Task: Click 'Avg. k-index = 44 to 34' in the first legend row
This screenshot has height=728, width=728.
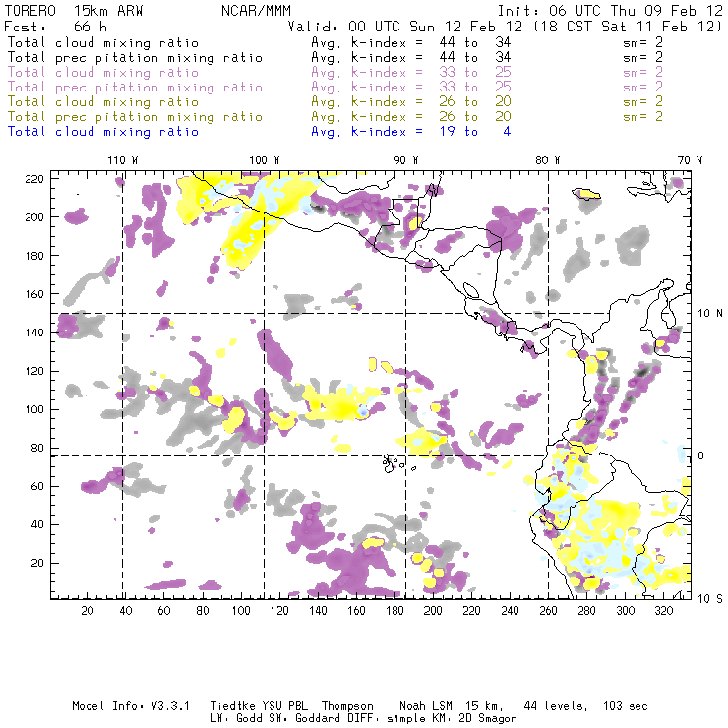Action: (411, 42)
